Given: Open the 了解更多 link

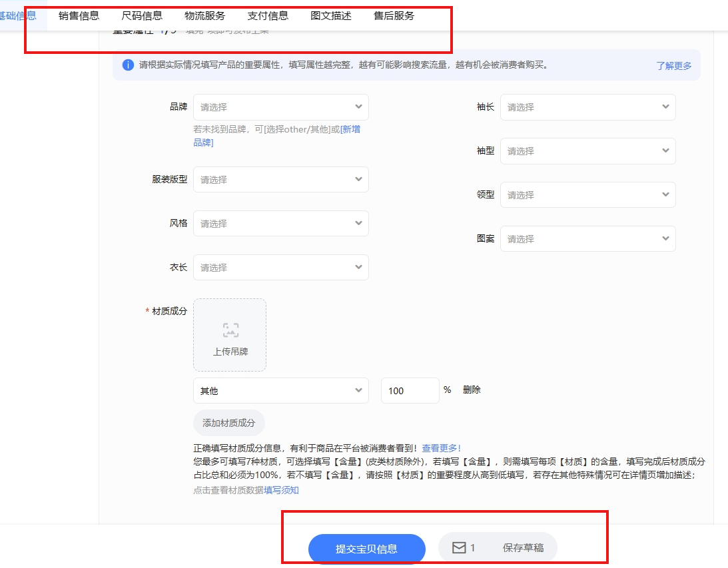Looking at the screenshot, I should tap(673, 66).
